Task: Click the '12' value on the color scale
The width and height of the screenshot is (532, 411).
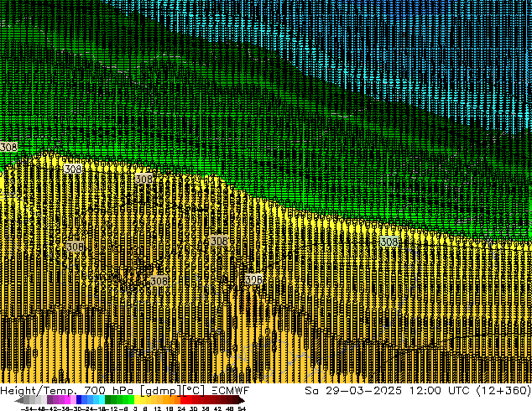Action: pyautogui.click(x=158, y=409)
